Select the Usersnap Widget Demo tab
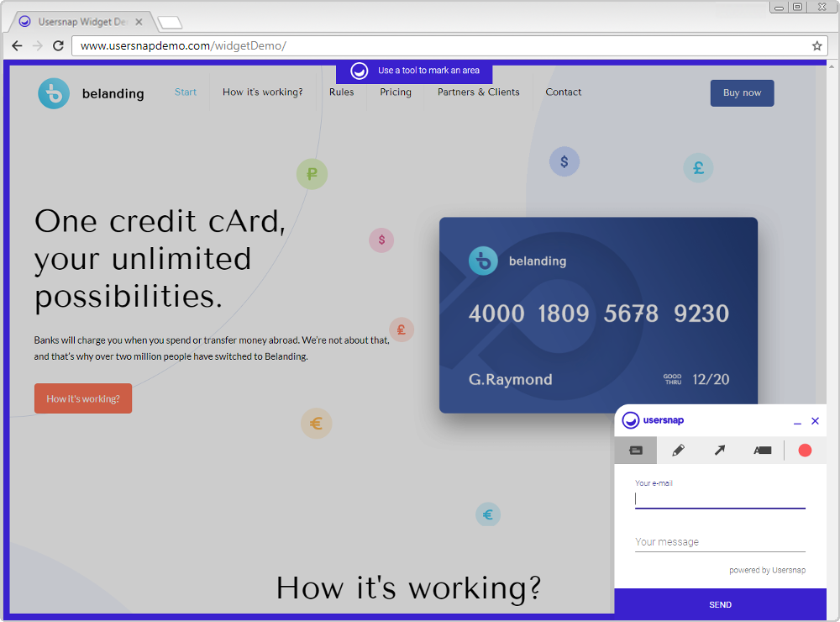The image size is (840, 622). coord(82,22)
